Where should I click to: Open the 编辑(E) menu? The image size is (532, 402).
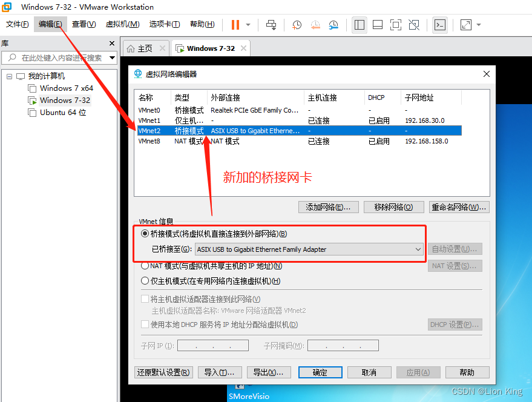pyautogui.click(x=50, y=24)
